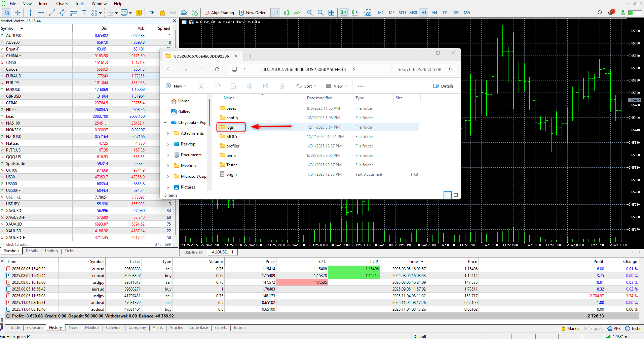This screenshot has width=644, height=339.
Task: Open the MQL5 Market shopping bag icon
Action: pos(162,13)
